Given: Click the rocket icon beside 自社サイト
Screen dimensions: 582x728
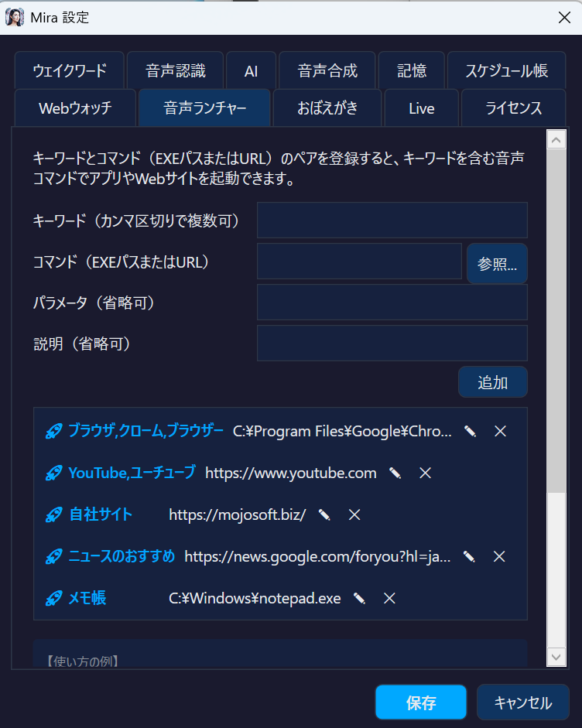Looking at the screenshot, I should point(54,515).
